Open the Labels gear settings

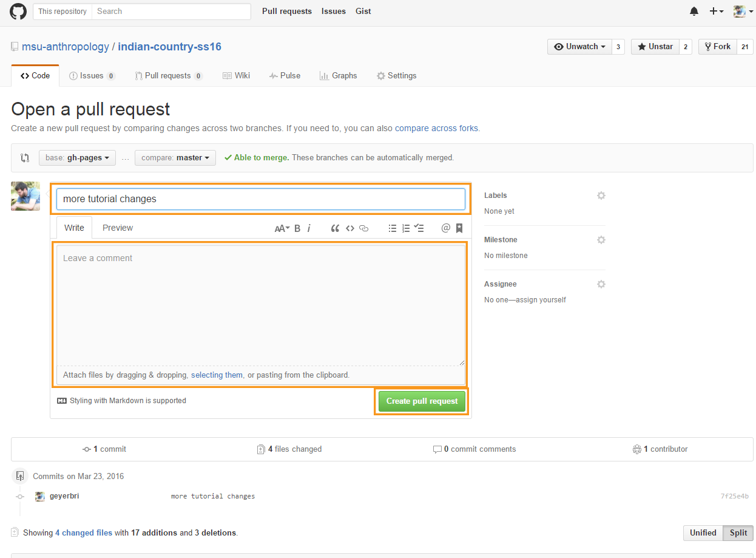601,196
